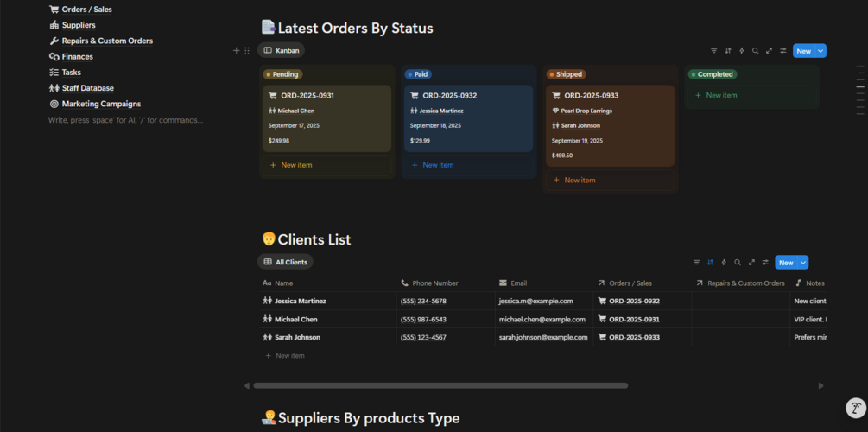Click the Phone Number column header
868x432 pixels.
[434, 283]
